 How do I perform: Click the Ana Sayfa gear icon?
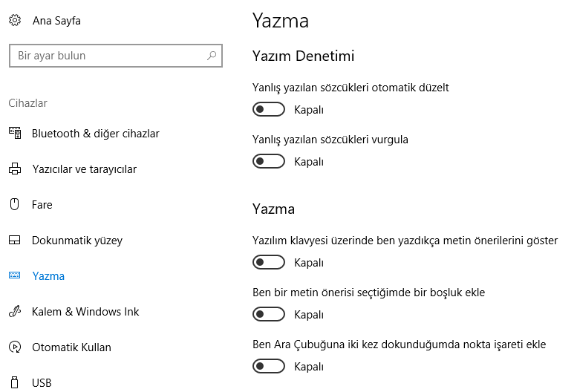[15, 20]
